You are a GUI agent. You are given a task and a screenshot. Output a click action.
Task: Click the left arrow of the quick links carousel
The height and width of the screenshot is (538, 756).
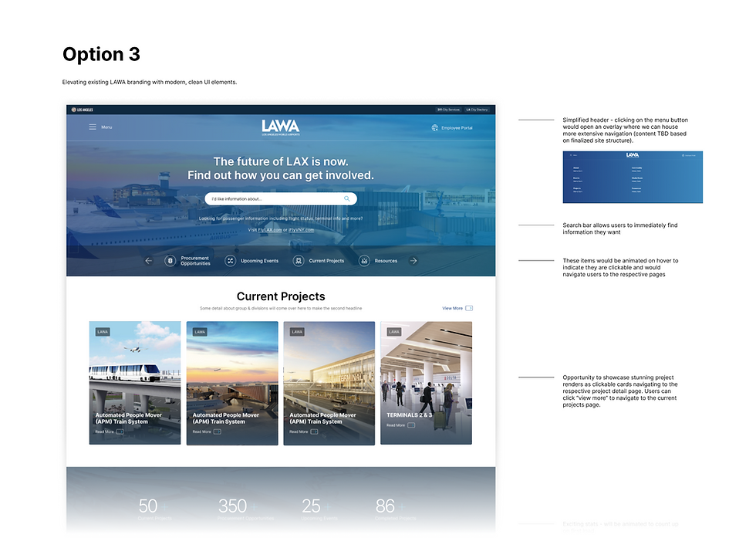[x=148, y=261]
